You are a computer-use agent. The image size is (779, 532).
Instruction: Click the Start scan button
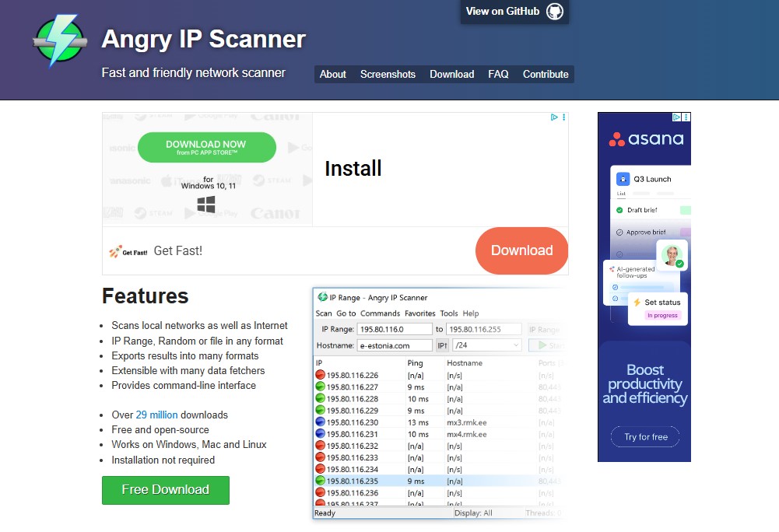click(x=546, y=345)
